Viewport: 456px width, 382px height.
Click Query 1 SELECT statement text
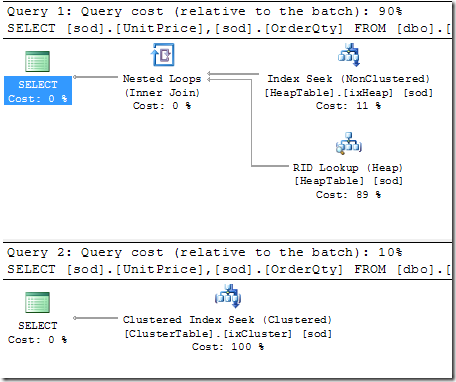[x=229, y=28]
